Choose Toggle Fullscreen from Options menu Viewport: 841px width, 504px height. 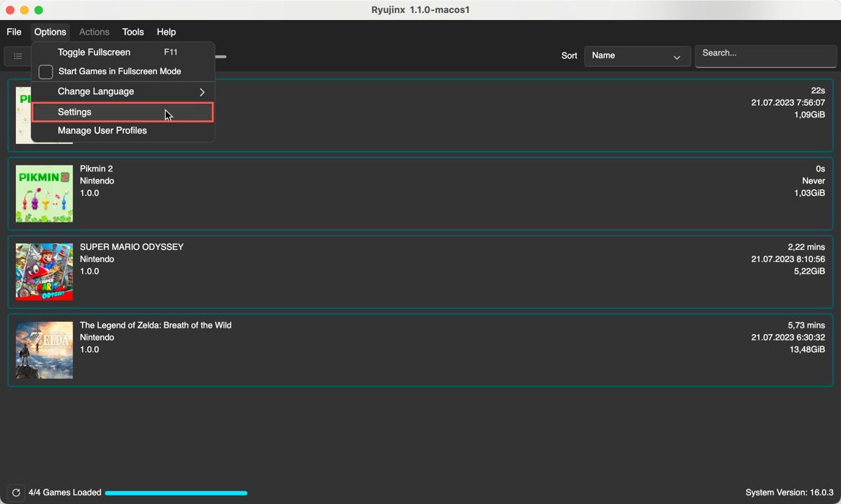(123, 52)
